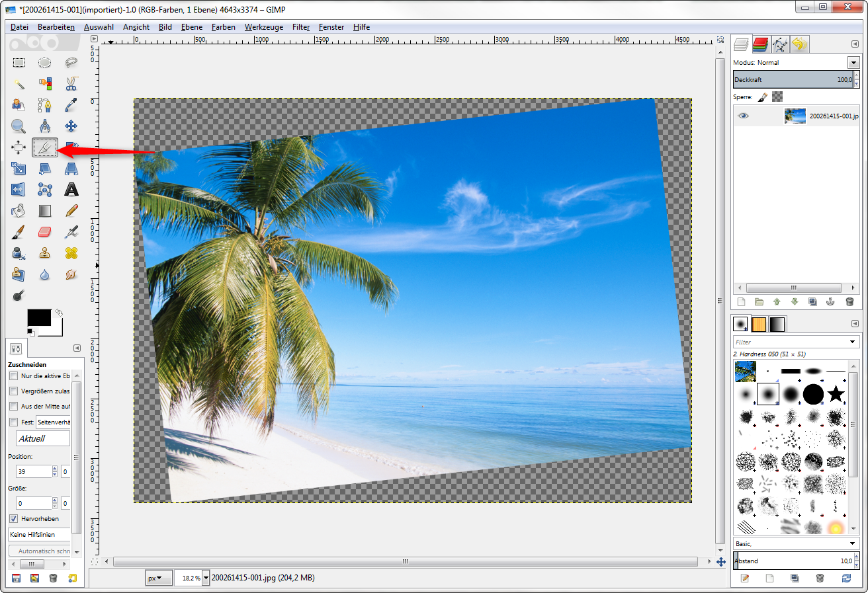
Task: Check the Vergrößern zulassen option
Action: point(13,391)
